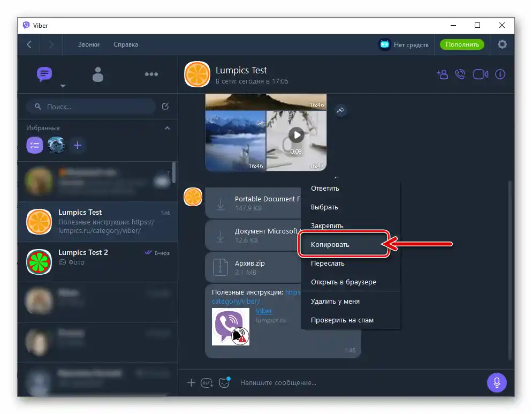Compose a new message with the pencil icon
Viewport: 532px width, 414px height.
166,106
